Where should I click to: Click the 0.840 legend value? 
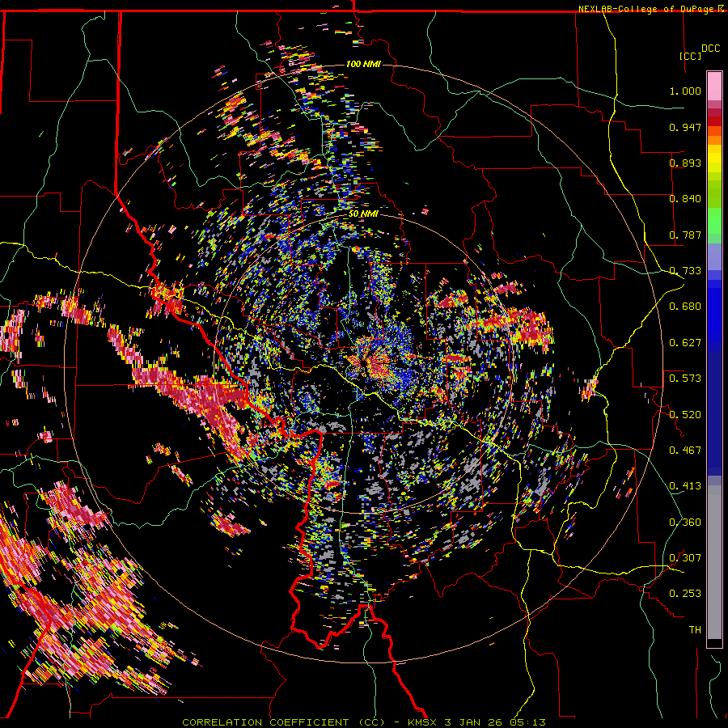685,199
